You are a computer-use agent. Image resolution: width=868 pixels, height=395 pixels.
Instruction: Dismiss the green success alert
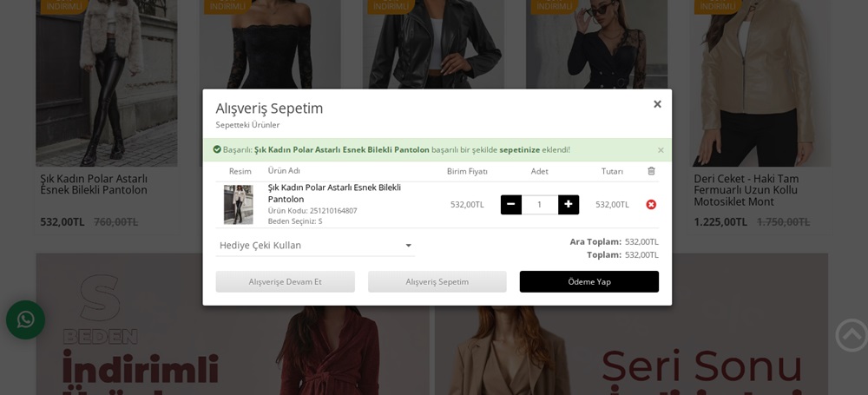coord(661,150)
